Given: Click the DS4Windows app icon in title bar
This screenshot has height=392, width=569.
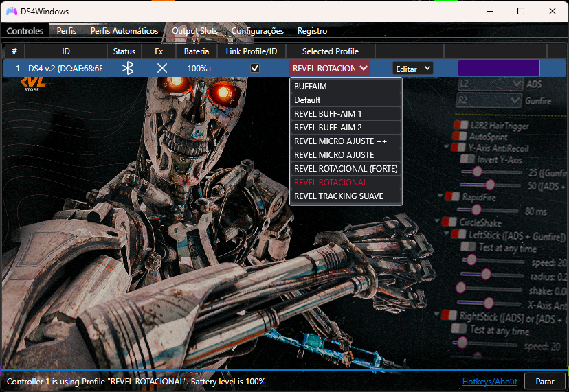Looking at the screenshot, I should (12, 11).
